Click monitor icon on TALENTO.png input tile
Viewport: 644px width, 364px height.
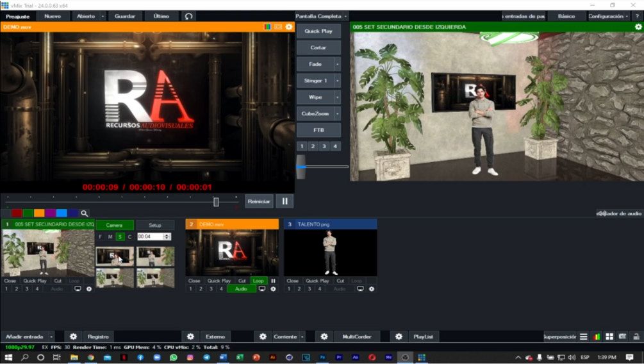coord(360,289)
